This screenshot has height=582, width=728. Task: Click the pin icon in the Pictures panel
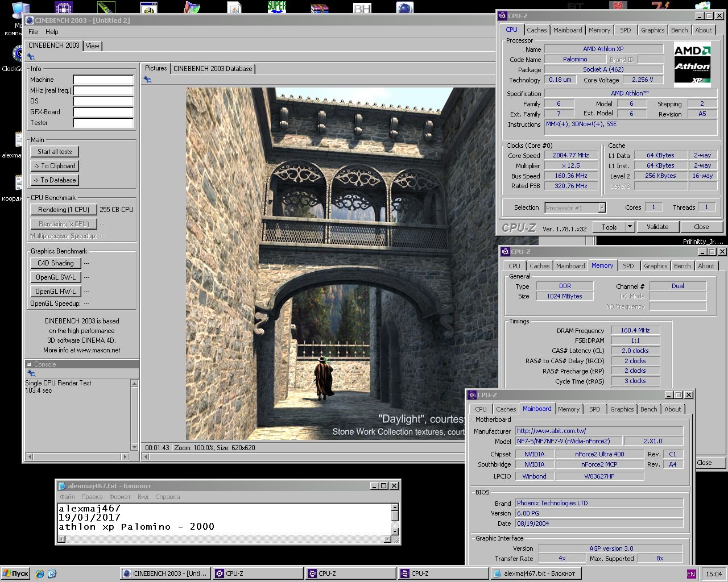[x=147, y=80]
